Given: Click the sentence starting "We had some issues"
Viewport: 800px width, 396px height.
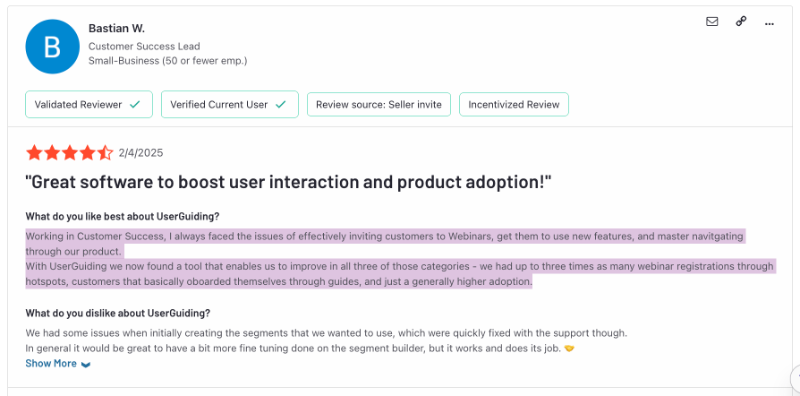Looking at the screenshot, I should tap(326, 334).
